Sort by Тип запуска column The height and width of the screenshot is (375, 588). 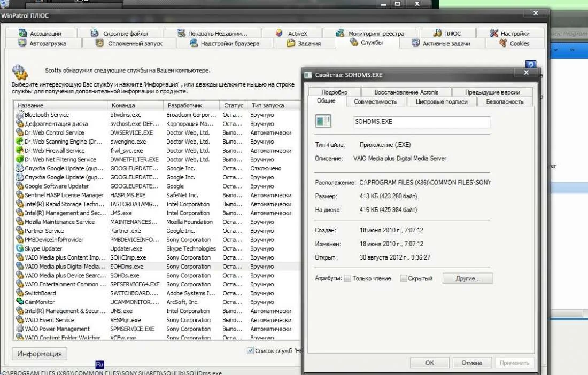[274, 105]
